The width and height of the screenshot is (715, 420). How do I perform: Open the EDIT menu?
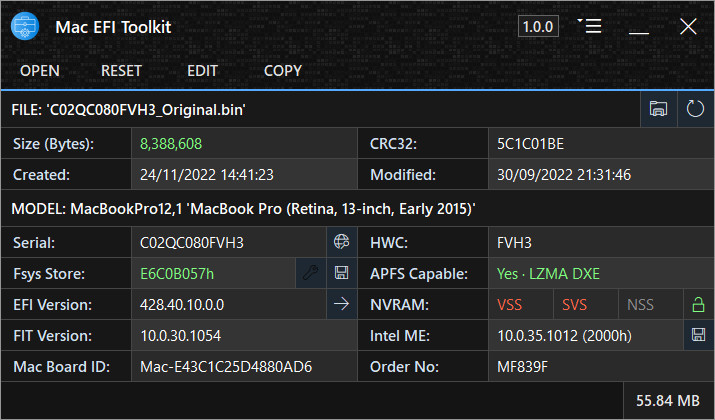(x=202, y=71)
